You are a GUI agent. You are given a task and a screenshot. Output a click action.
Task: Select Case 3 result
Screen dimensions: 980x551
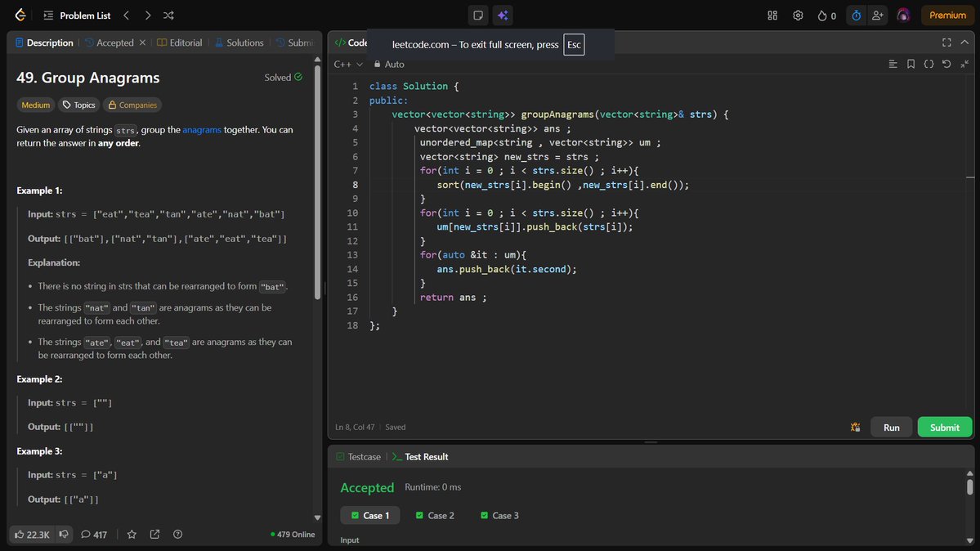[499, 515]
